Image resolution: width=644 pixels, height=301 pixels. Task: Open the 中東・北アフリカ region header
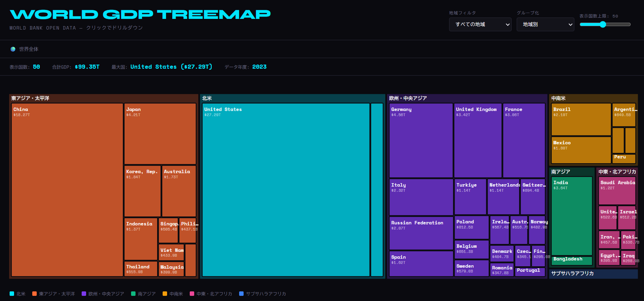click(x=617, y=172)
